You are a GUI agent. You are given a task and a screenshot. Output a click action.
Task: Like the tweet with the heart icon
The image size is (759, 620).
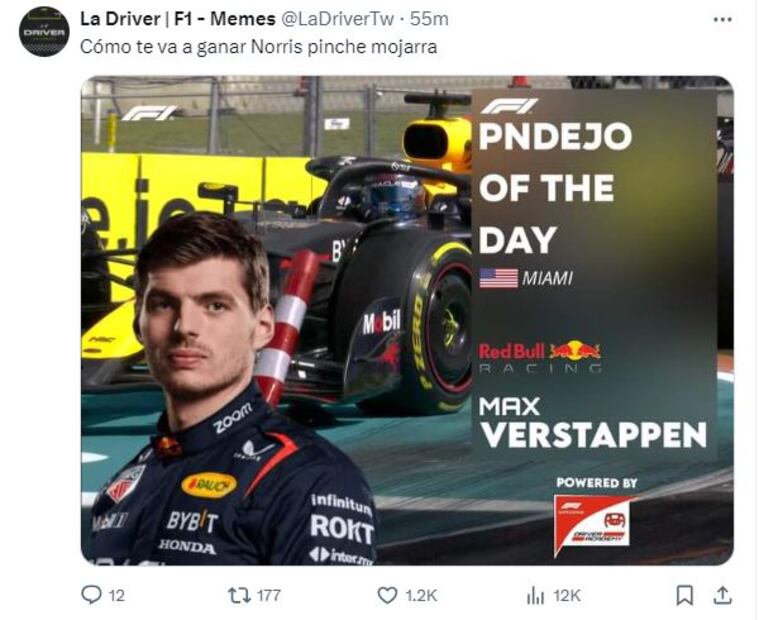(x=388, y=595)
